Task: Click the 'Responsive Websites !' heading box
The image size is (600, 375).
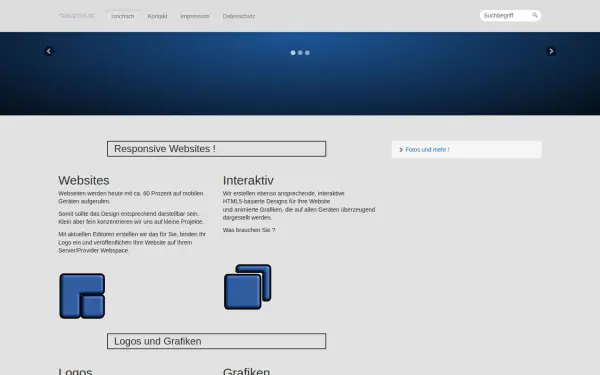Action: pyautogui.click(x=217, y=149)
